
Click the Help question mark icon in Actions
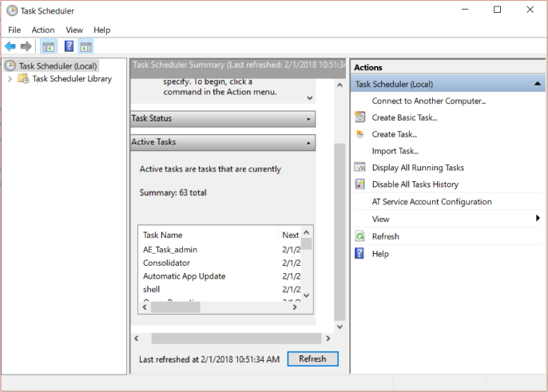pos(359,253)
